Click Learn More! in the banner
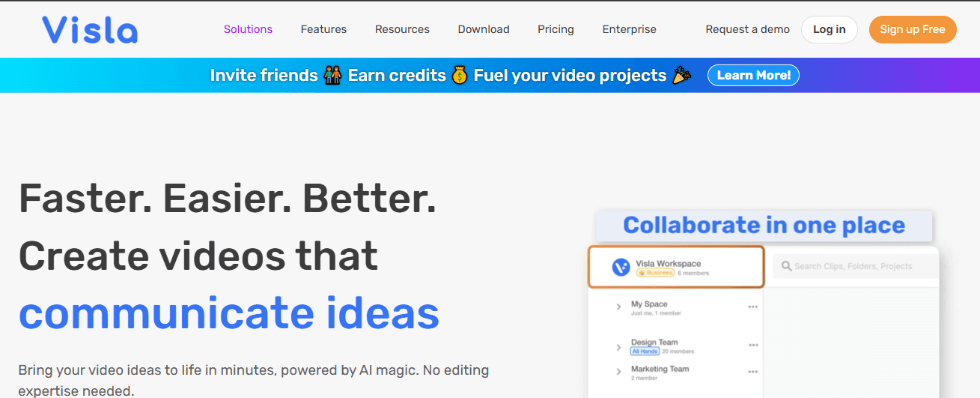This screenshot has height=398, width=980. 753,75
